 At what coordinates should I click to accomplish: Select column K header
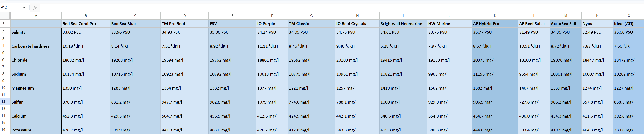(495, 16)
